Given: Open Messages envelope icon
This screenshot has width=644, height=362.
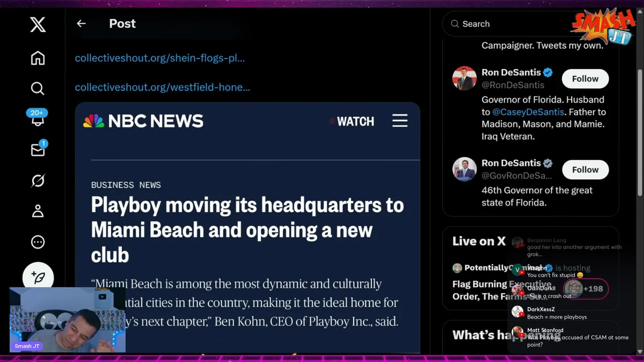Looking at the screenshot, I should 38,149.
